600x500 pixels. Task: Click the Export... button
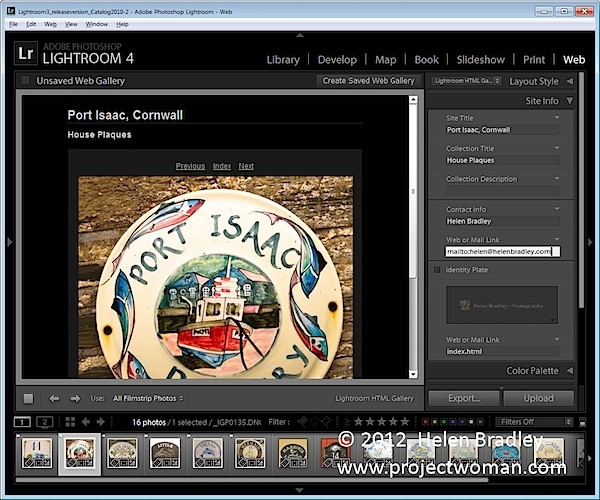point(464,398)
